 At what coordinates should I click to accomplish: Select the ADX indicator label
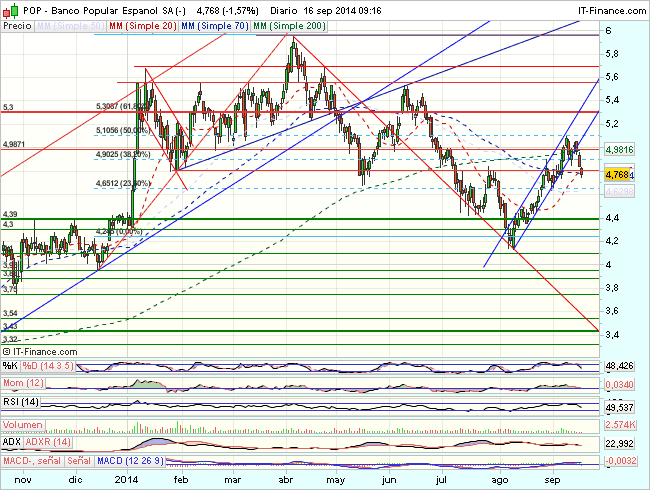(x=12, y=442)
